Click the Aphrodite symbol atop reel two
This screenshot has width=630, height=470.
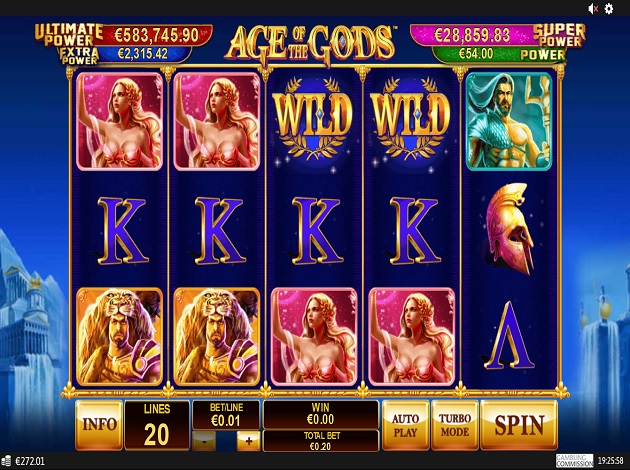point(217,121)
